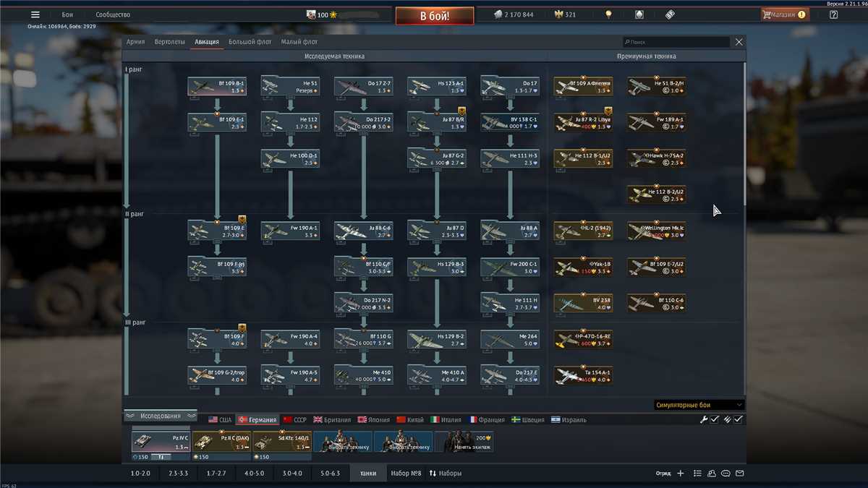Toggle the rightmost checkbox above the crew bar
Viewport: 868px width, 488px height.
tap(739, 419)
